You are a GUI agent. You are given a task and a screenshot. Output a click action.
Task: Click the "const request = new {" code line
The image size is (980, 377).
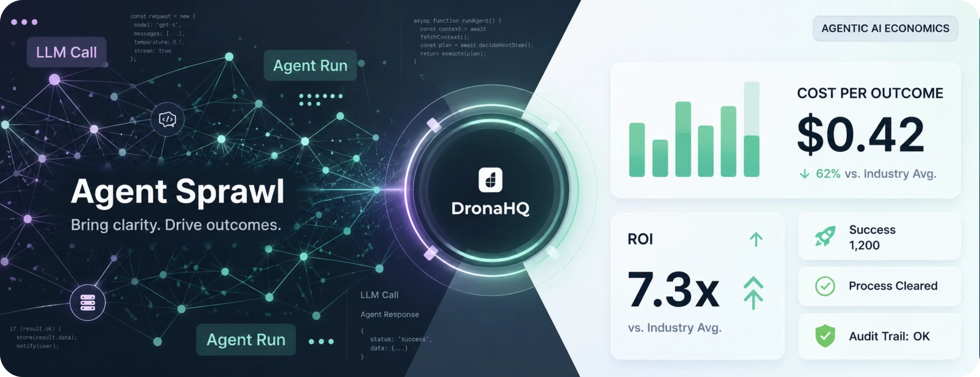click(163, 16)
